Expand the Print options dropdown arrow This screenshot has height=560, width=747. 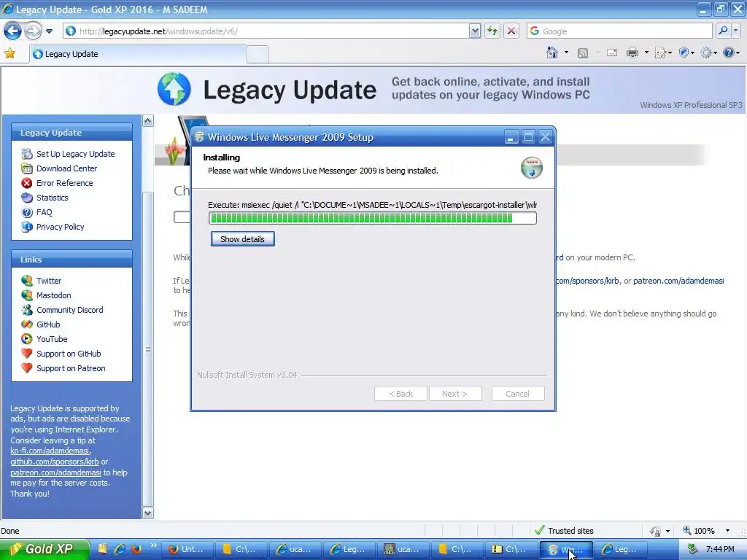click(x=646, y=52)
